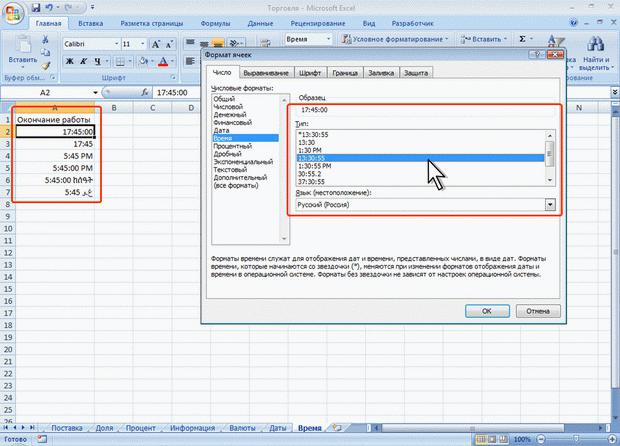
Task: Align text to top of cell
Action: pyautogui.click(x=190, y=42)
